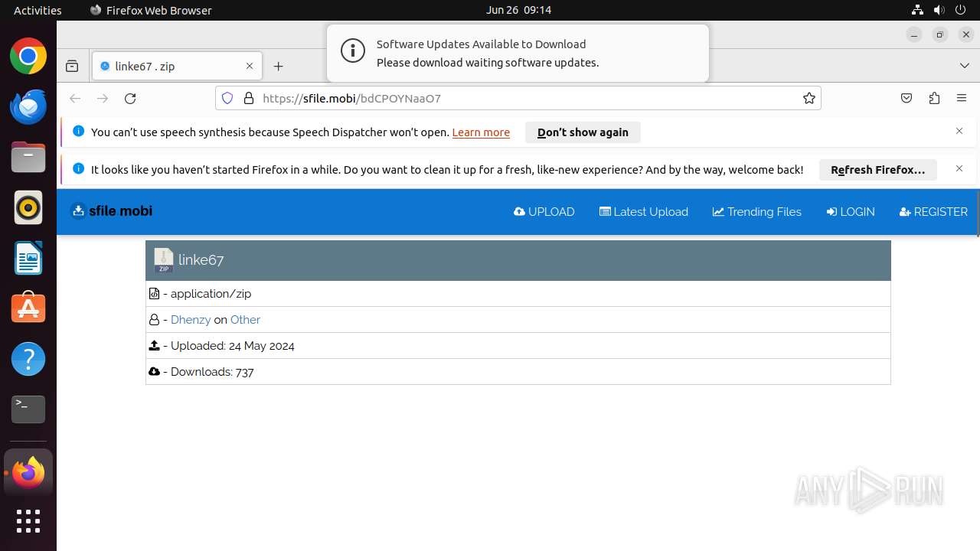Click the Refresh Firefox… button
This screenshot has height=551, width=980.
pyautogui.click(x=878, y=170)
